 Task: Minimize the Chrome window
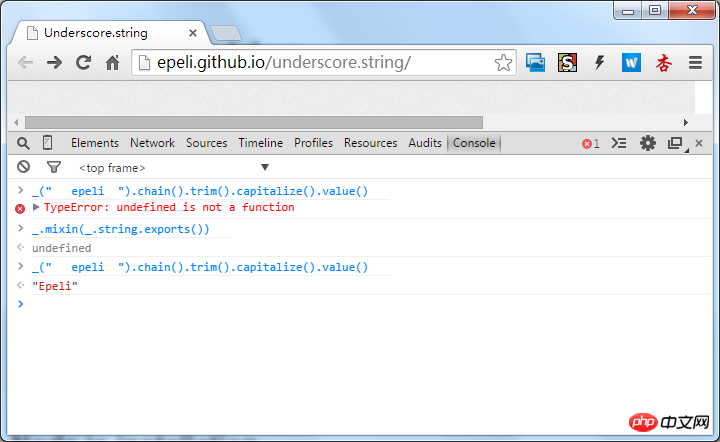coord(628,10)
